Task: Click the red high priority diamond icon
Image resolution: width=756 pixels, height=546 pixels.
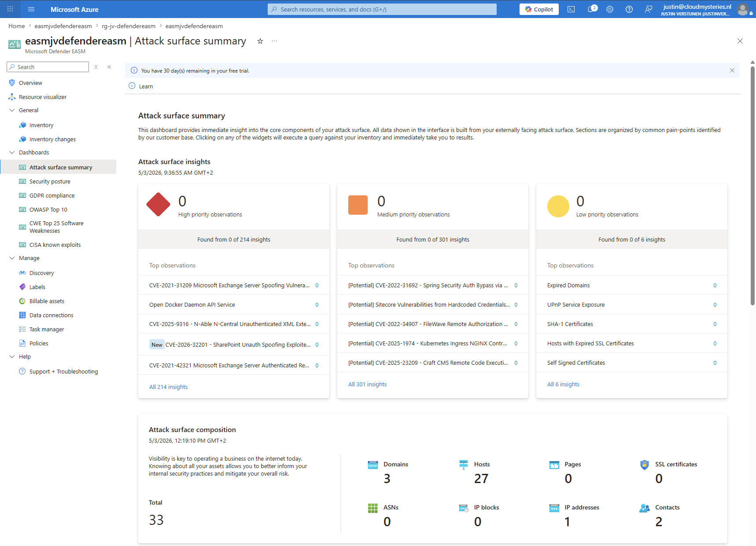Action: [x=158, y=205]
